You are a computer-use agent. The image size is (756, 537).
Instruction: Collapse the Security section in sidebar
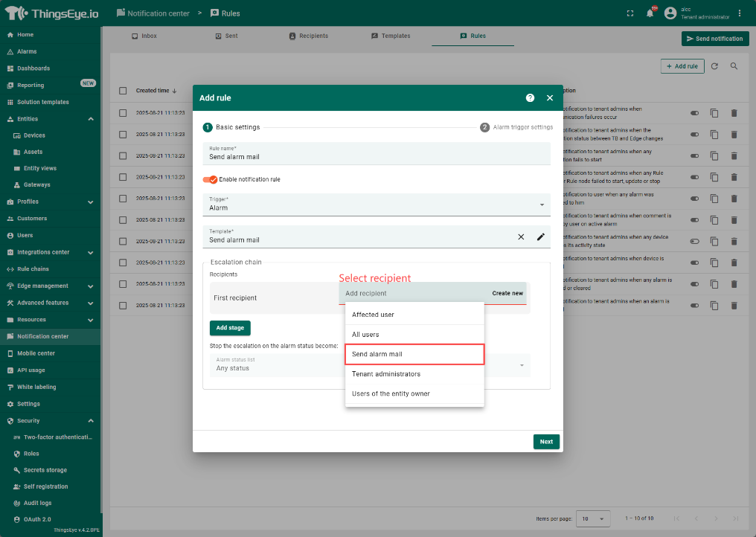[x=91, y=421]
